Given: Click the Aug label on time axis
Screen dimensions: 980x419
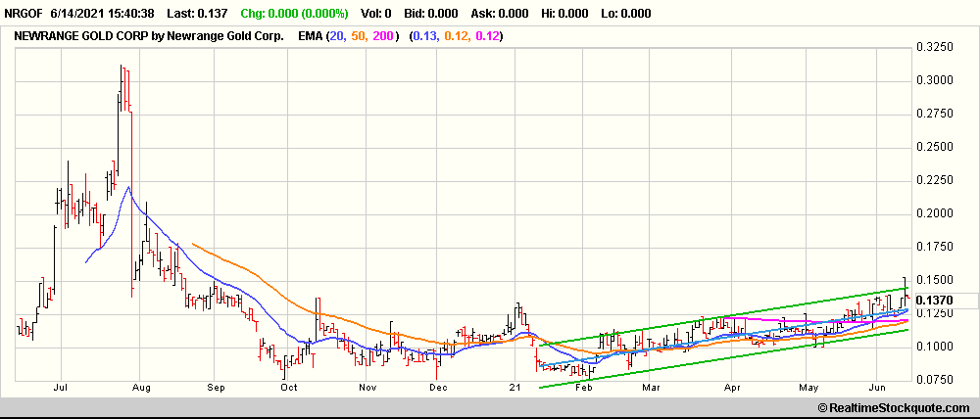Looking at the screenshot, I should tap(142, 389).
